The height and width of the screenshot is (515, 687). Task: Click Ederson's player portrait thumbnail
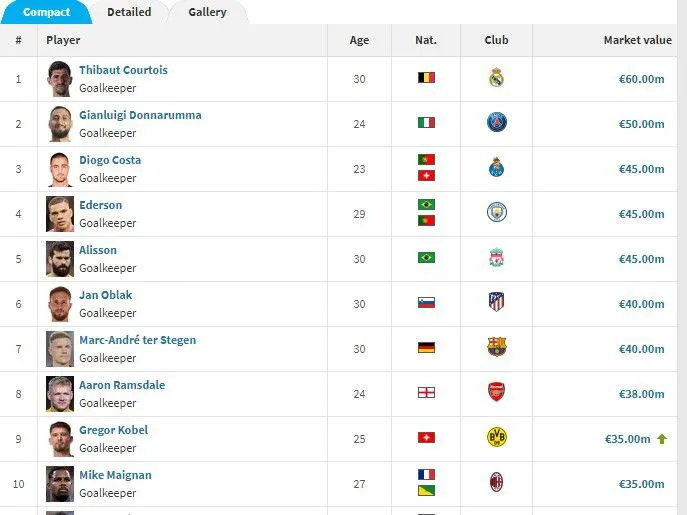click(60, 214)
